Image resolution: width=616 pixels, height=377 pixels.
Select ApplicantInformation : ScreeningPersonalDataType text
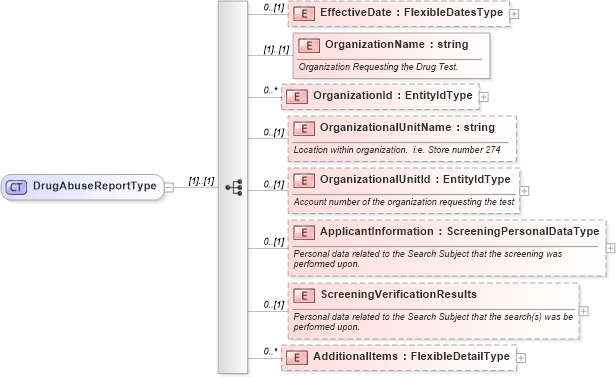460,231
